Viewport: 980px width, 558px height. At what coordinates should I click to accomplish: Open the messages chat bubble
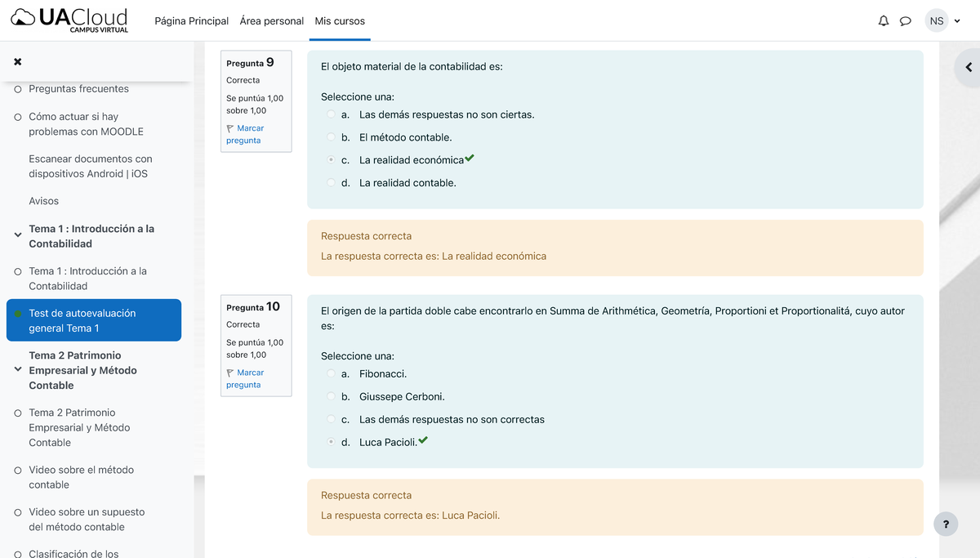[x=906, y=21]
